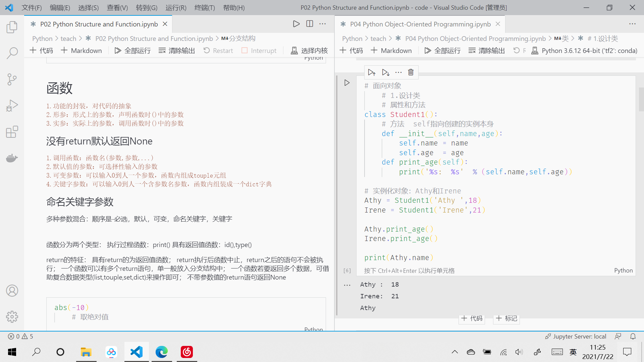Open the cell output ellipsis menu

point(347,285)
